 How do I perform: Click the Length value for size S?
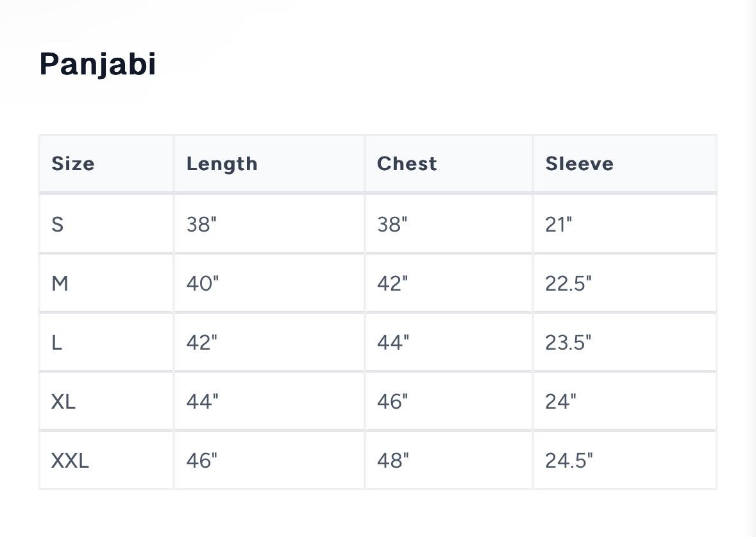tap(202, 225)
